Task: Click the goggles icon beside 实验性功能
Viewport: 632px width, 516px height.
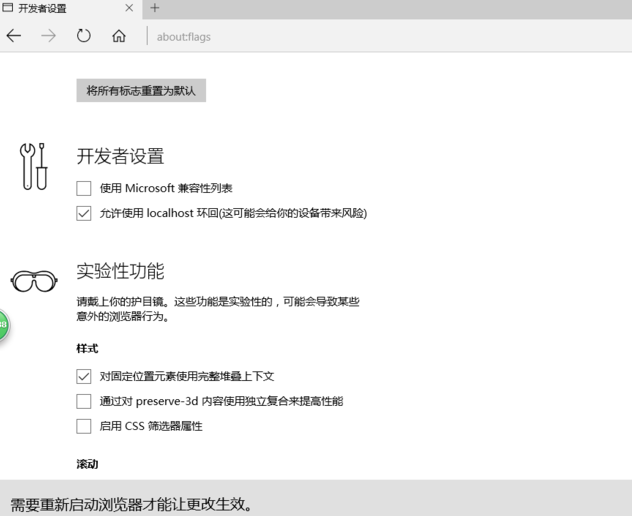Action: tap(34, 282)
